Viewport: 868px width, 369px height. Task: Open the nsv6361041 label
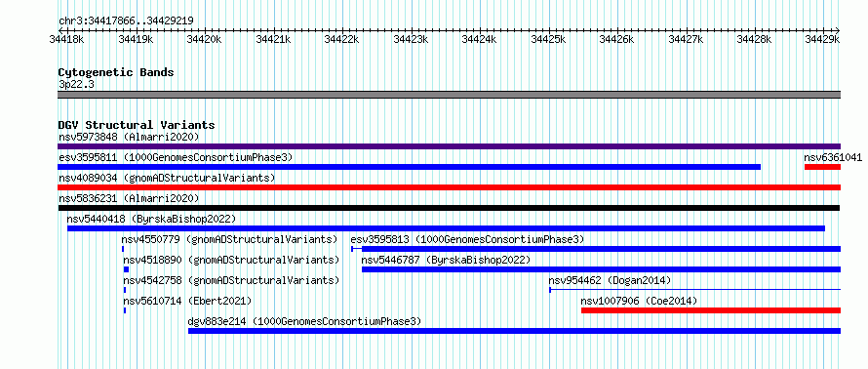(833, 157)
